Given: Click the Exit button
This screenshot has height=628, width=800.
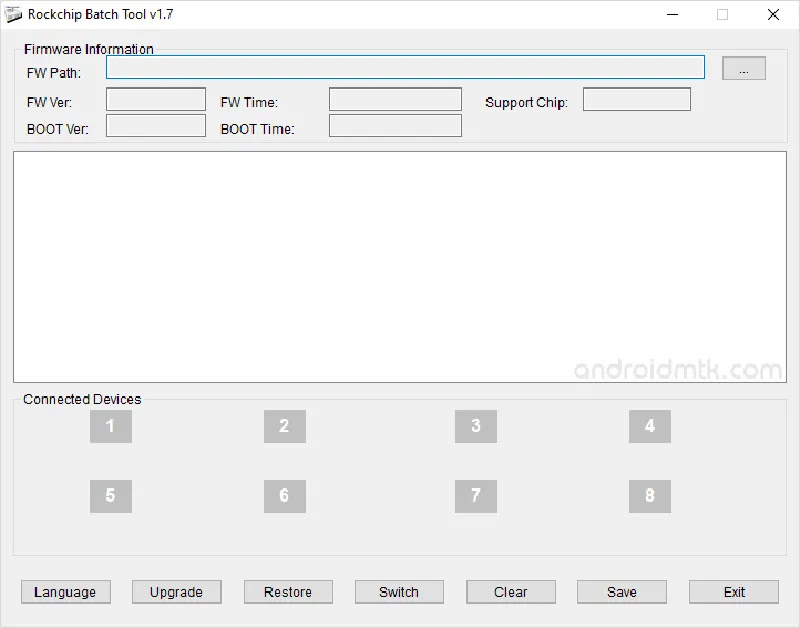Looking at the screenshot, I should click(x=734, y=592).
